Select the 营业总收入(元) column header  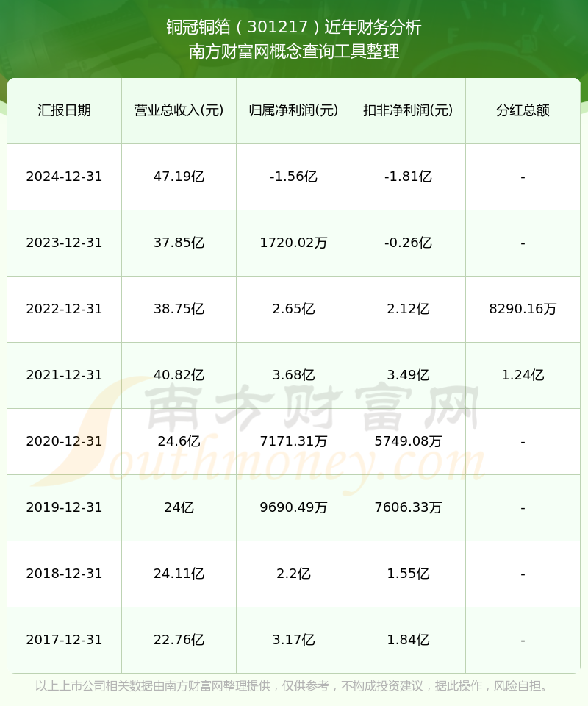(179, 110)
